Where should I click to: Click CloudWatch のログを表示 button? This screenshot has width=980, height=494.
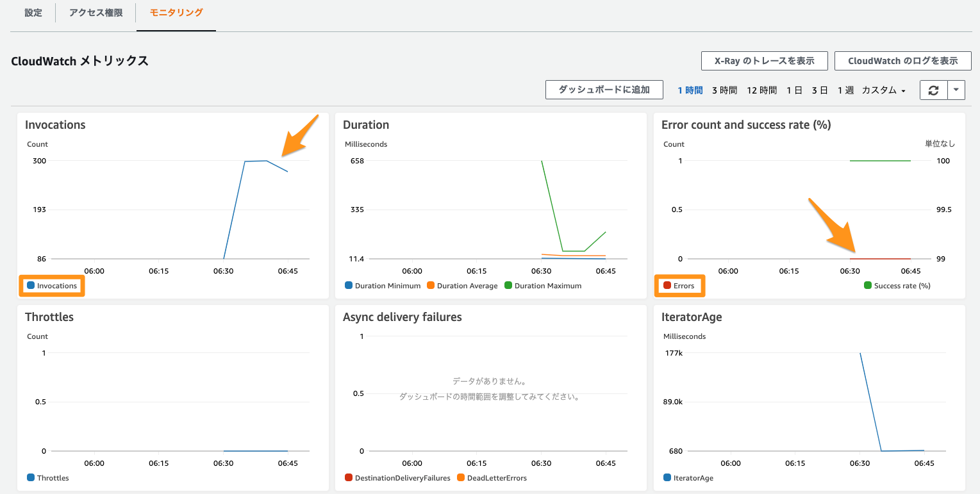[903, 61]
